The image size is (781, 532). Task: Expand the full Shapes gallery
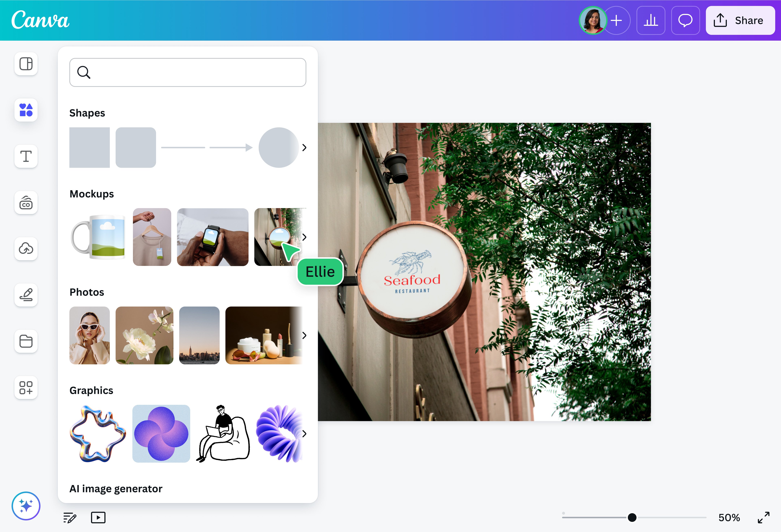(x=305, y=147)
